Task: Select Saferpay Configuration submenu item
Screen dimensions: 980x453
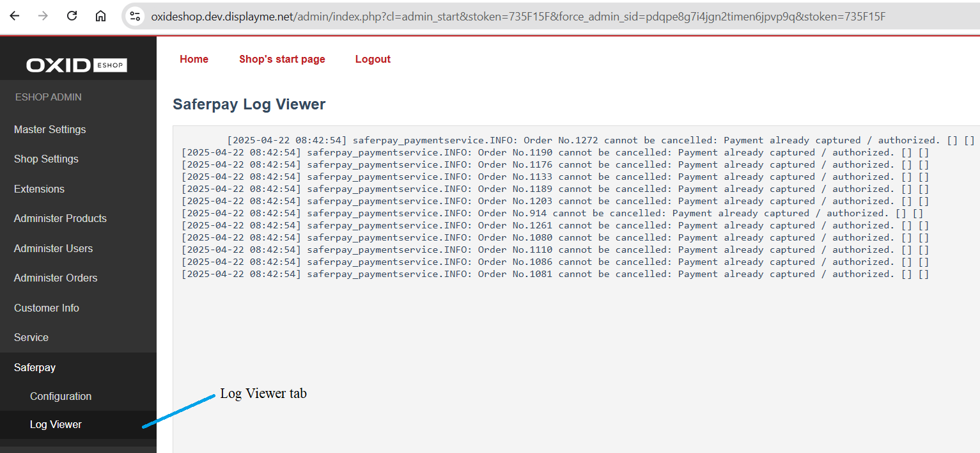Action: (61, 396)
